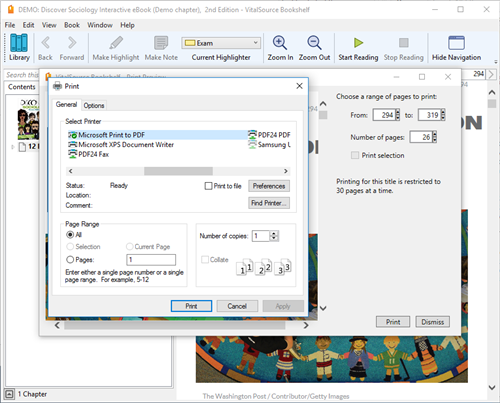Select the Samsung printer entry
500x403 pixels.
(269, 145)
